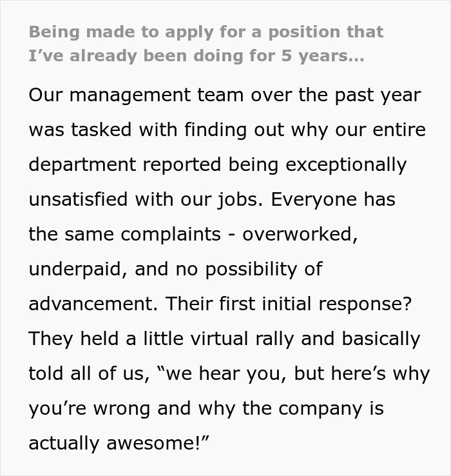Select the word "wrong"

pyautogui.click(x=122, y=409)
